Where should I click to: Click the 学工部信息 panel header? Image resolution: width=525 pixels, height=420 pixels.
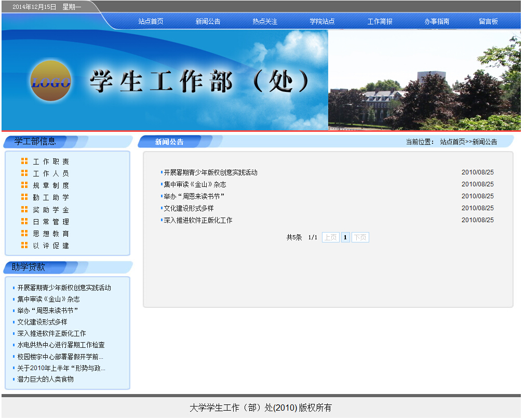point(35,141)
